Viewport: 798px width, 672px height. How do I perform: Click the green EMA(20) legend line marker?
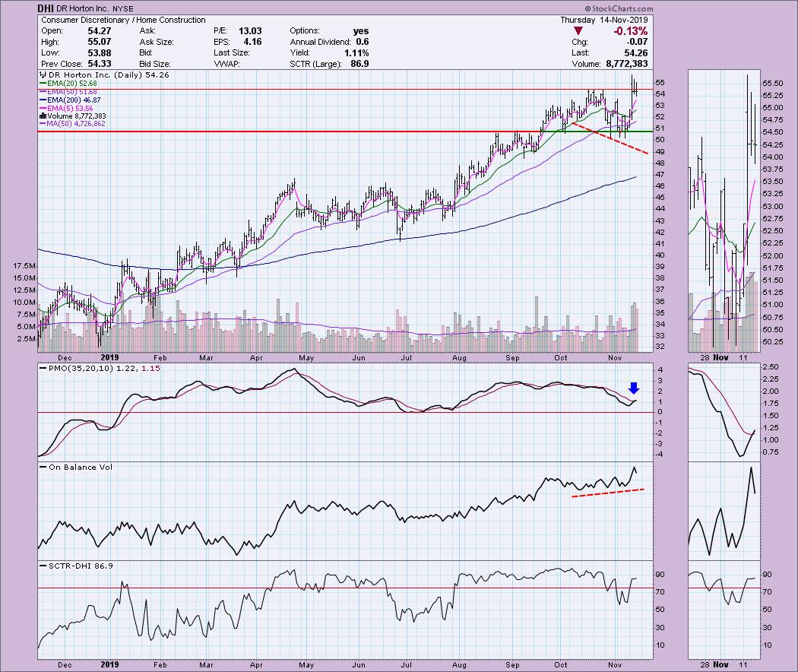click(43, 84)
